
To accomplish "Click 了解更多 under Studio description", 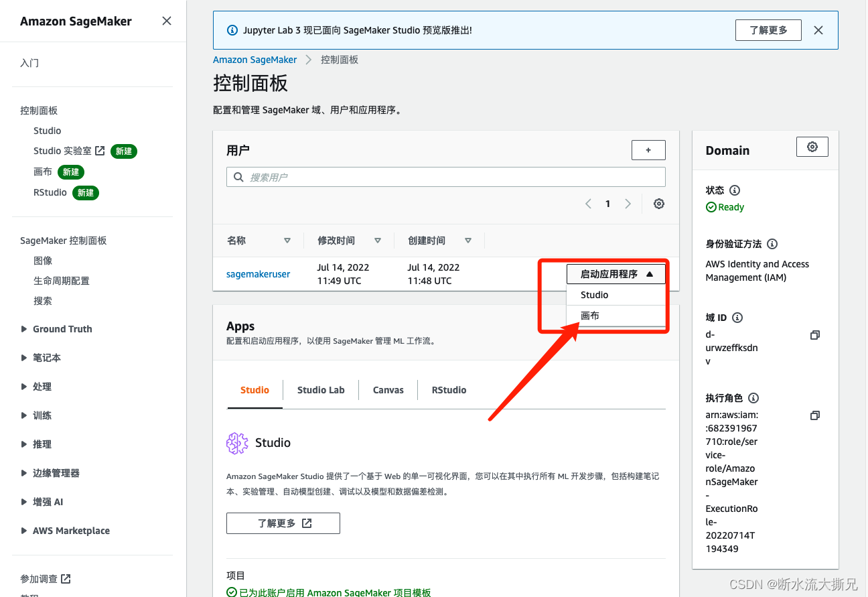I will coord(283,523).
